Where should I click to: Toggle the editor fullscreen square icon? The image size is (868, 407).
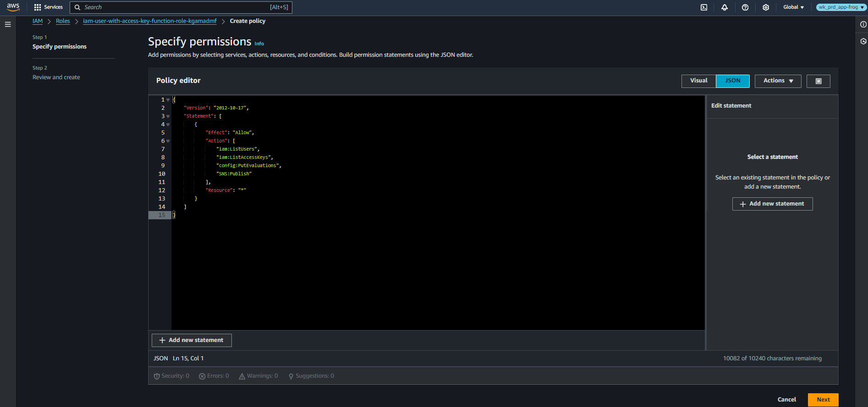click(x=818, y=81)
